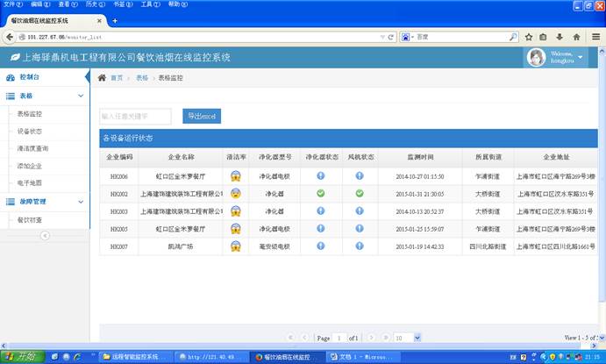Click the 净化器状态 alert icon for HK007

321,246
